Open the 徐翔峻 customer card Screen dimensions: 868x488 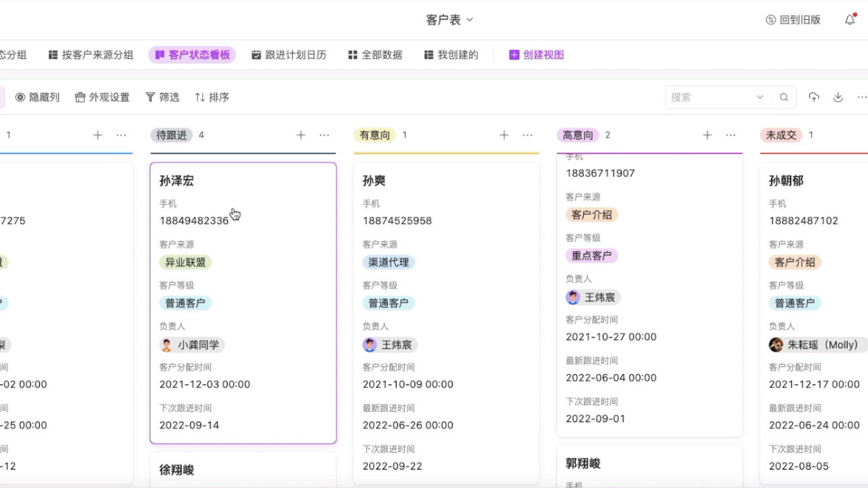243,470
